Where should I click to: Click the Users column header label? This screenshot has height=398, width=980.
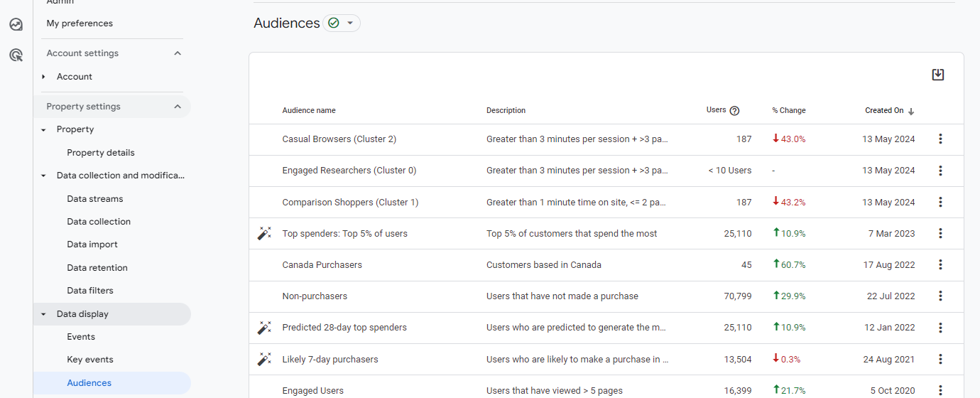pyautogui.click(x=717, y=110)
